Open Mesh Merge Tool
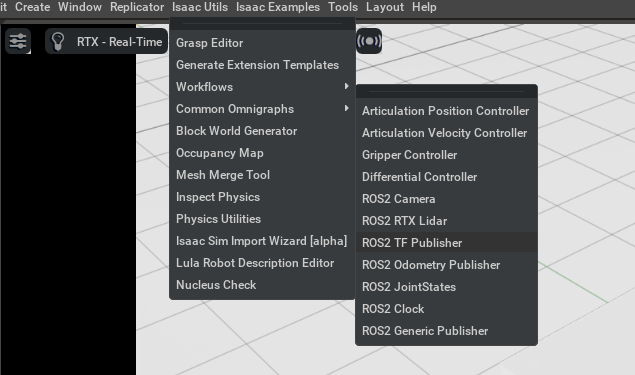 262,175
